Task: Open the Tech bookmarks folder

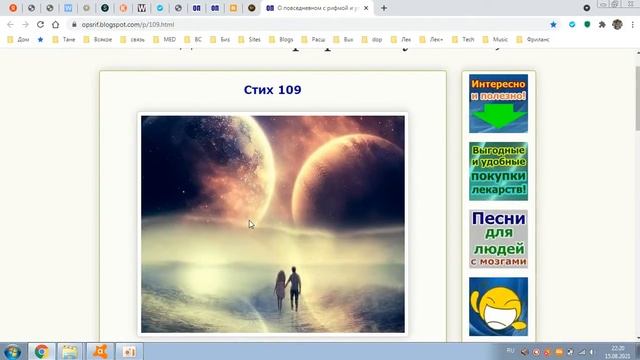Action: (463, 40)
